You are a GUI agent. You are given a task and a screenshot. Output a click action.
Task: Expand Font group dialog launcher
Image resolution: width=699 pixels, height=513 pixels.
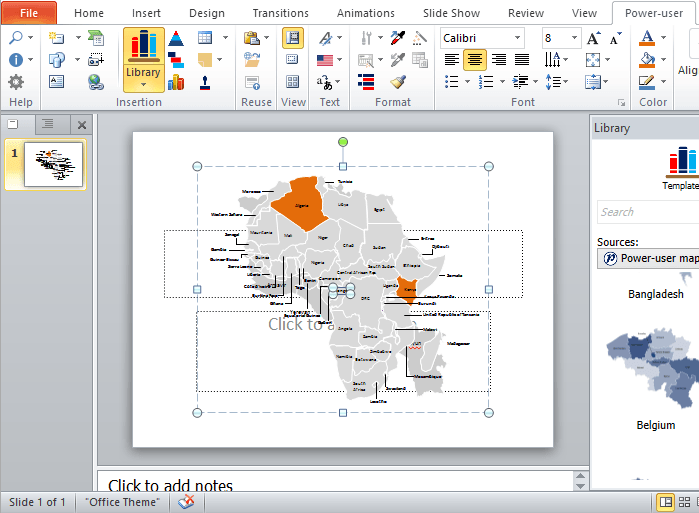tap(621, 103)
